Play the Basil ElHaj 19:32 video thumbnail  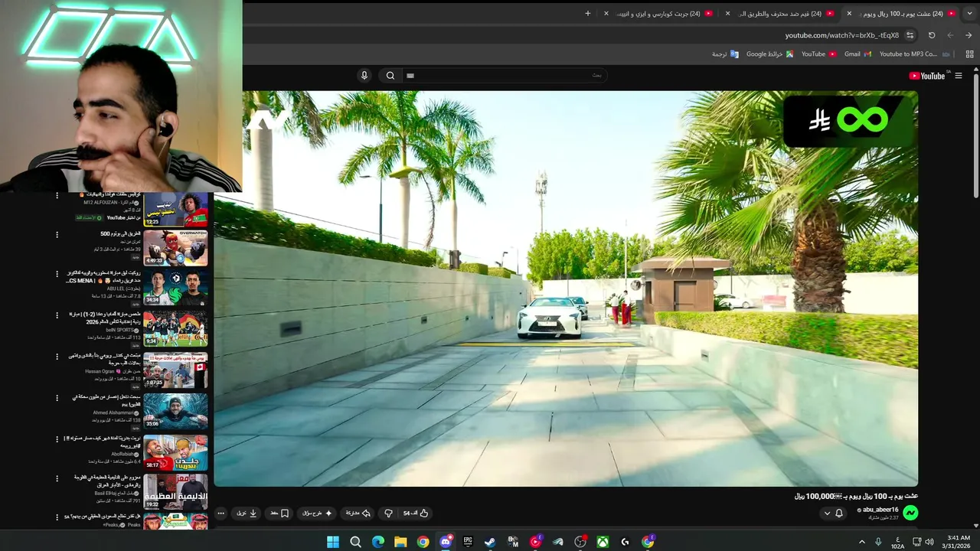click(175, 492)
